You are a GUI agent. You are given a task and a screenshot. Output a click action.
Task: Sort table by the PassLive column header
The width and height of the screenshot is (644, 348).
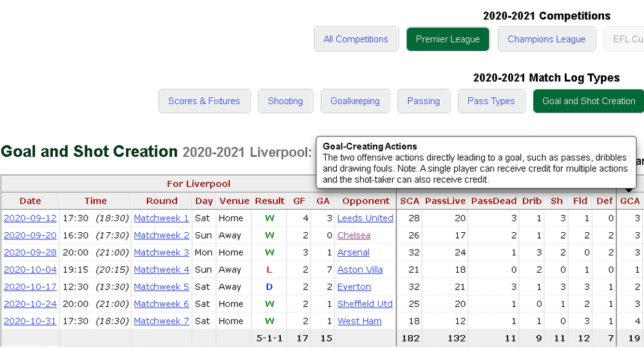coord(445,201)
